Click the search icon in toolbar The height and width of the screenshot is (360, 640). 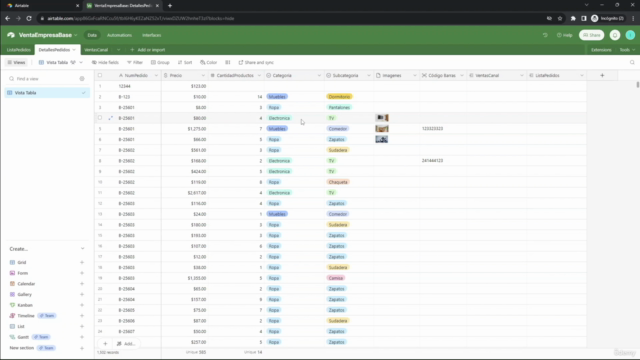632,62
